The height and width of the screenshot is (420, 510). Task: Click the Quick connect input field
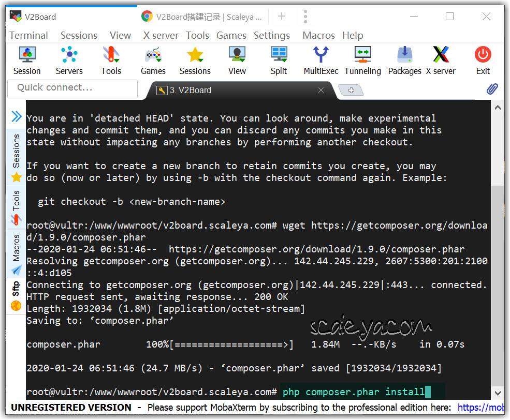click(72, 88)
